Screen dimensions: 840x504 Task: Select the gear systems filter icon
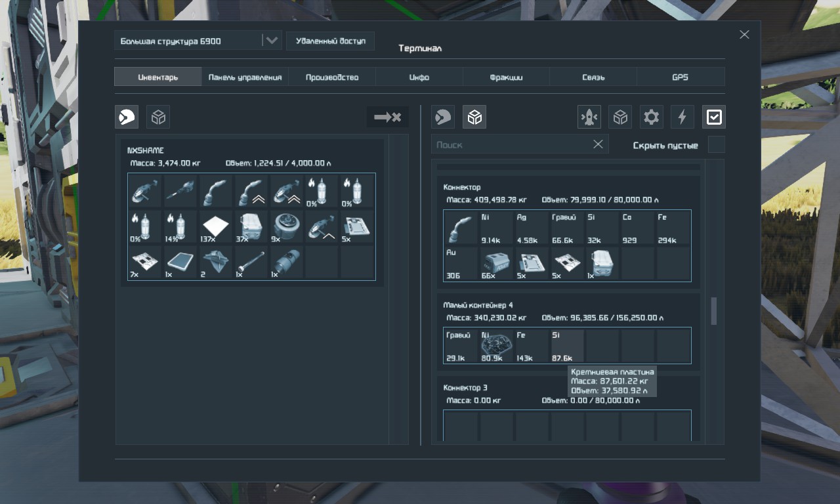pos(651,117)
